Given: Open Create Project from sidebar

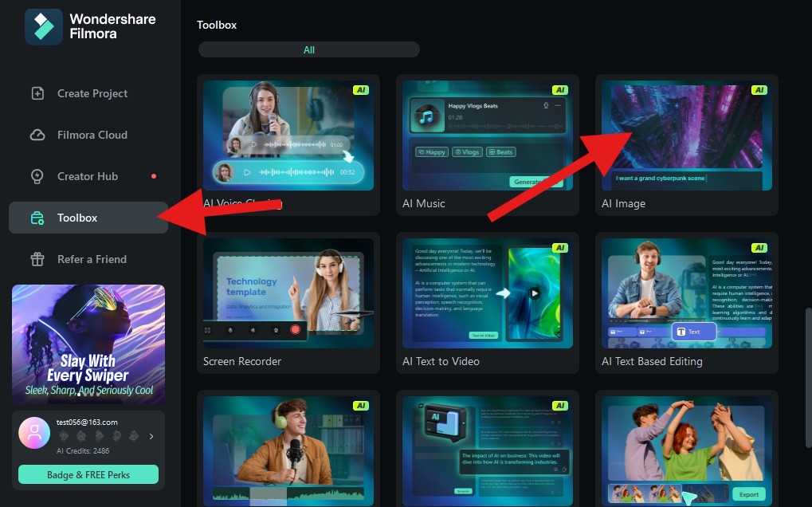Looking at the screenshot, I should coord(88,93).
